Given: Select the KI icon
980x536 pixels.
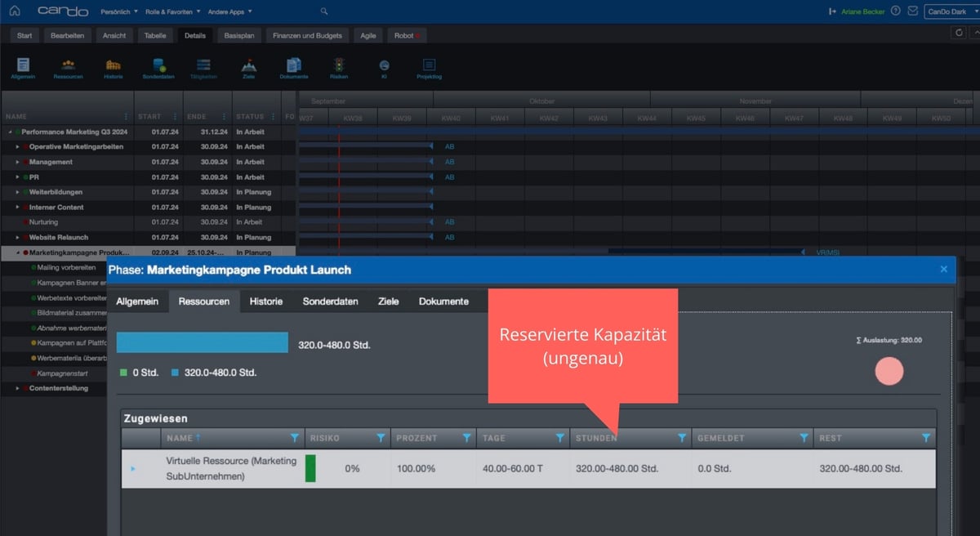Looking at the screenshot, I should tap(383, 64).
